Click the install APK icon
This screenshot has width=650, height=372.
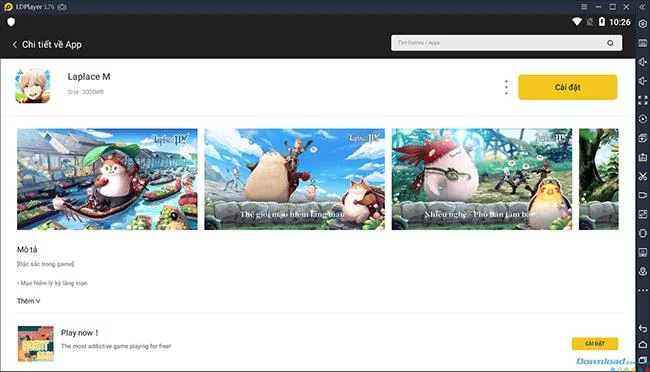[643, 157]
